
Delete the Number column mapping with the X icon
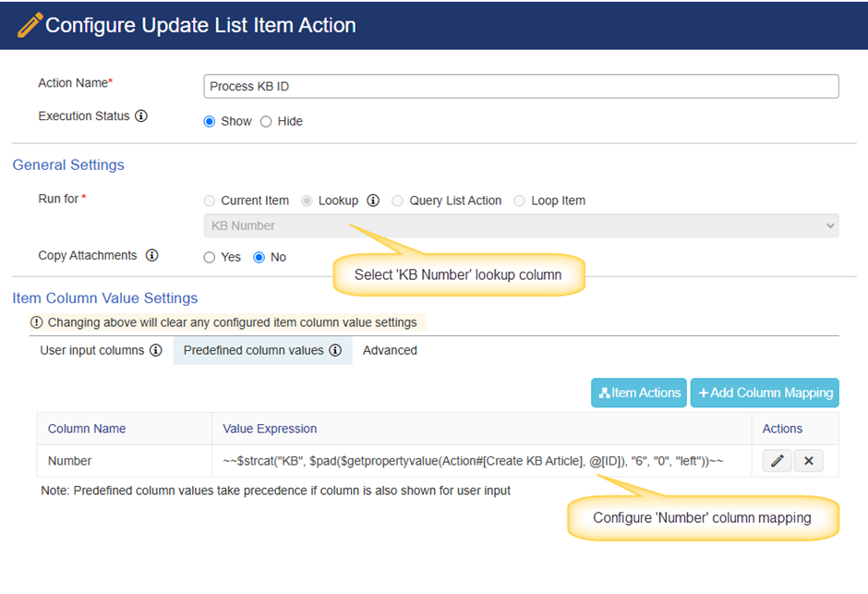tap(809, 461)
